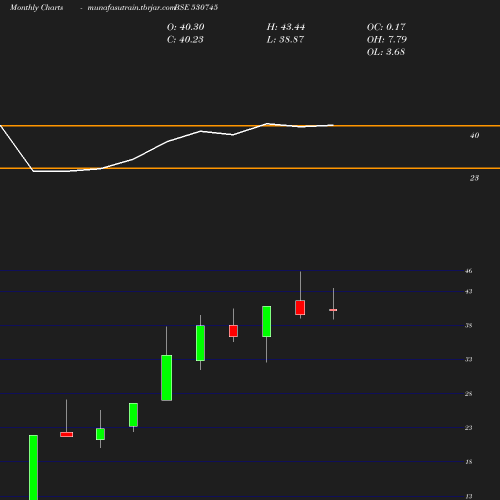Select the close value C: 40.23

185,40
